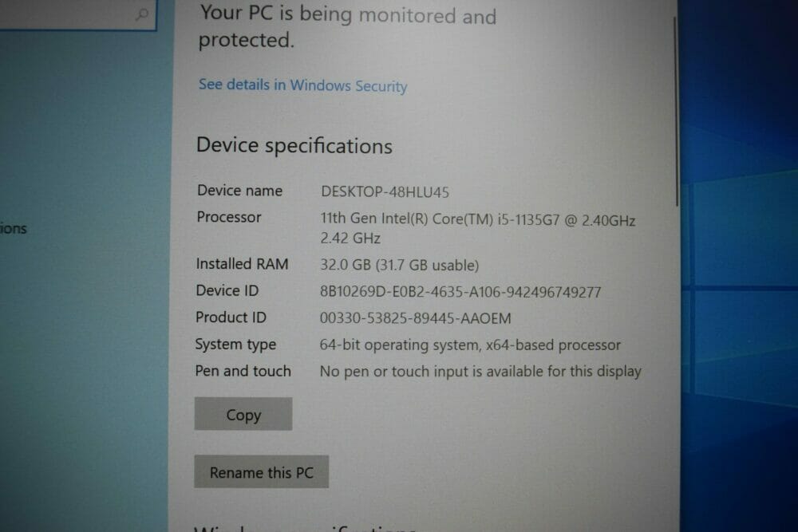Focus the Settings search input field
The width and height of the screenshot is (798, 532).
pos(77,14)
